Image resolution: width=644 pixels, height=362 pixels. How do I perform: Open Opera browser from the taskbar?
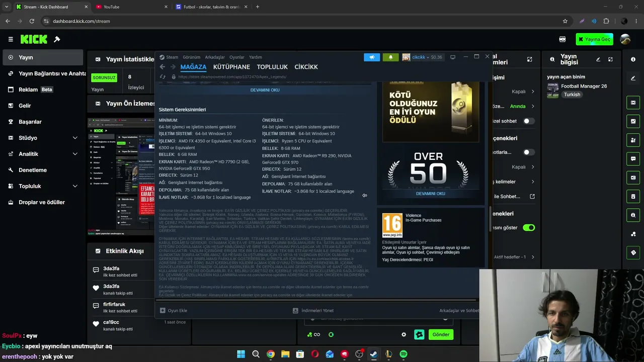pos(315,354)
